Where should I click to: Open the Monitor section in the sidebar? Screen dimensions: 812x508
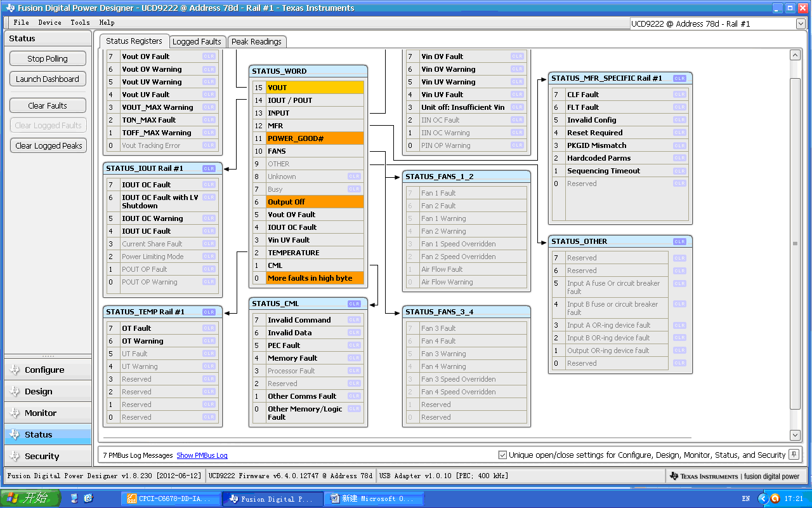tap(48, 413)
